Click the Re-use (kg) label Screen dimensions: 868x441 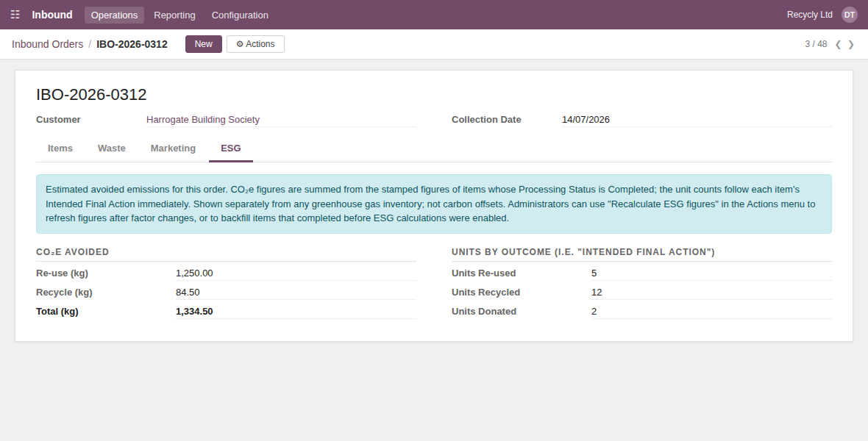[x=62, y=273]
